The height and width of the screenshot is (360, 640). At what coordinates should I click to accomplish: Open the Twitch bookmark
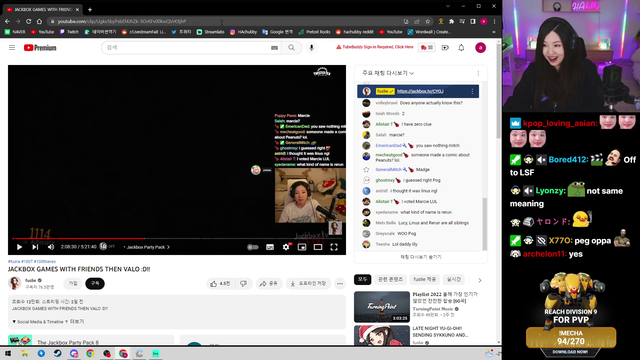point(69,32)
